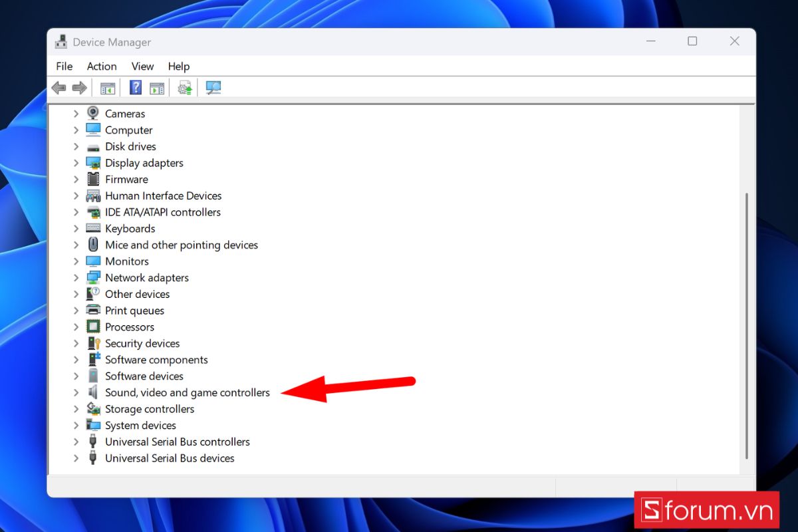
Task: Select the Disk drives icon
Action: coord(93,146)
